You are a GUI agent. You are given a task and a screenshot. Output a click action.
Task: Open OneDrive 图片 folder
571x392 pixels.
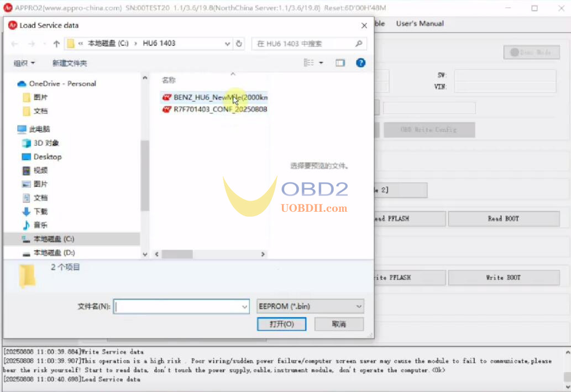click(40, 97)
